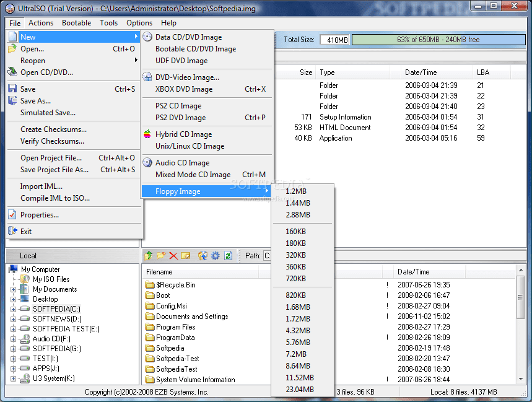Click the up-one-level folder arrow icon

(149, 255)
